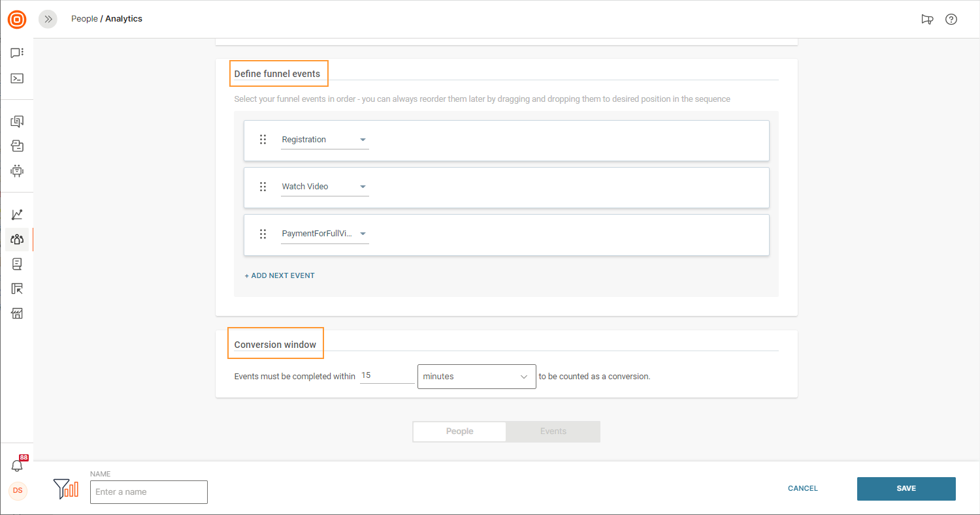
Task: Open the Watch Video event dropdown
Action: pos(325,187)
